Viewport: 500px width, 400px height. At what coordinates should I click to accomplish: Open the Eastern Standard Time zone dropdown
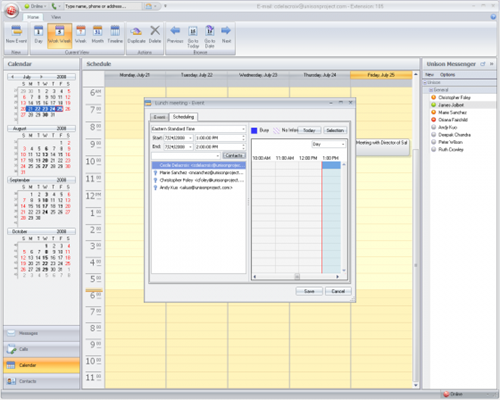tap(243, 129)
